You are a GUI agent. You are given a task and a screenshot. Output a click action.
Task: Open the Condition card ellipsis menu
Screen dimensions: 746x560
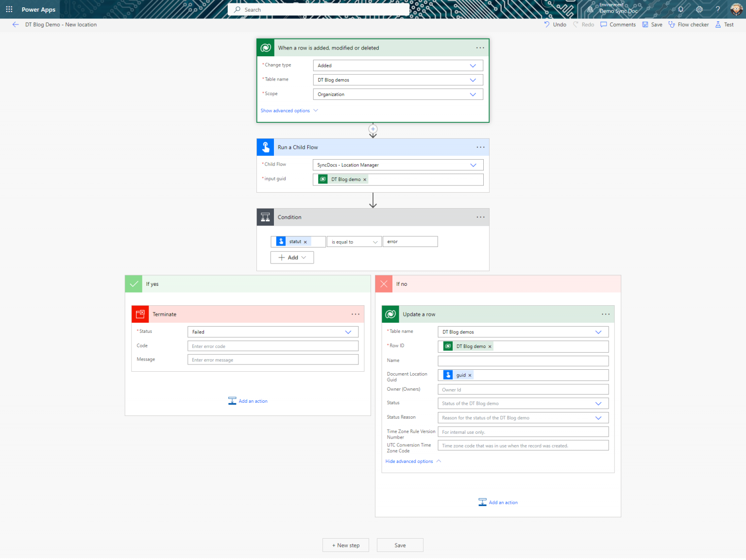pos(480,217)
